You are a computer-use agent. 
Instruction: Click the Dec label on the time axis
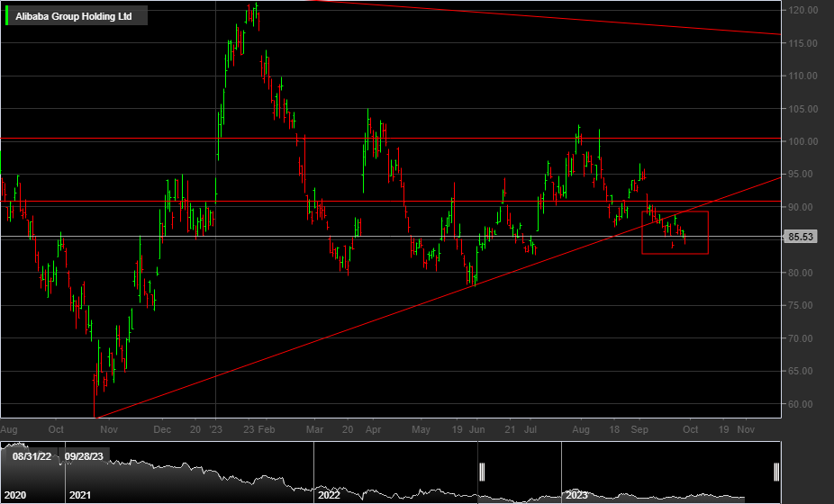[x=162, y=429]
